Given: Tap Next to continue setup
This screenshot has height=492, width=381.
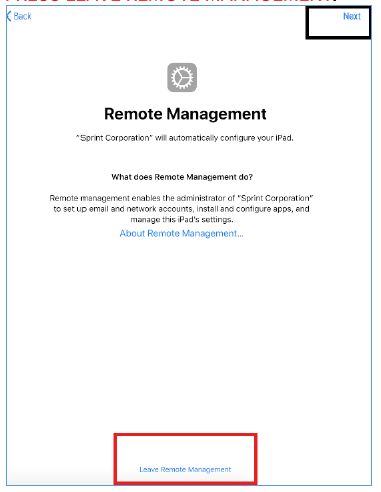Looking at the screenshot, I should coord(352,16).
